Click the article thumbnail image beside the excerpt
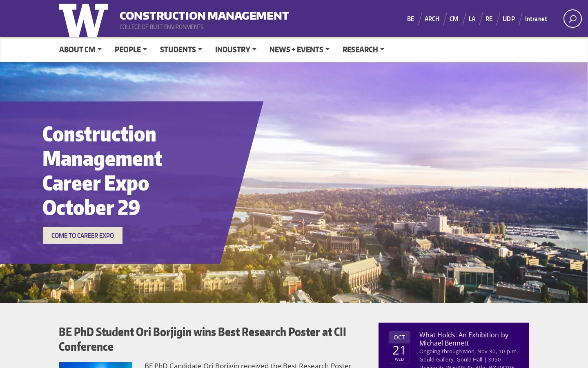The height and width of the screenshot is (368, 588). (96, 365)
